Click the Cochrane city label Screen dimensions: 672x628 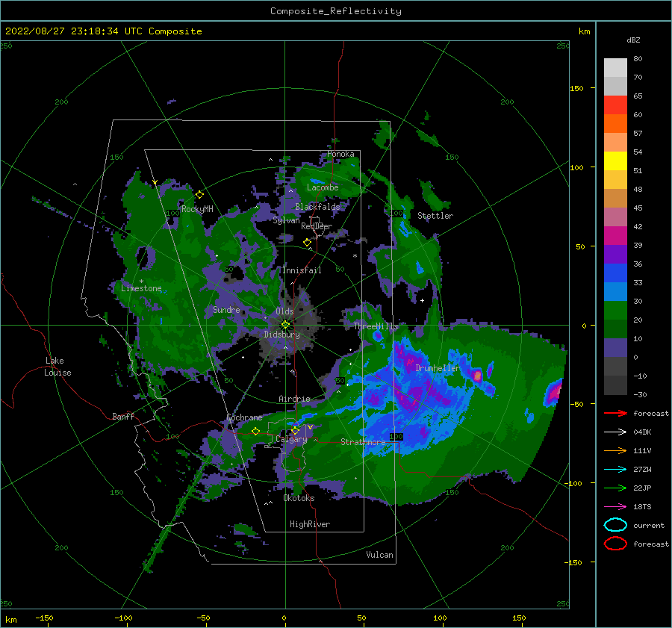click(x=244, y=417)
